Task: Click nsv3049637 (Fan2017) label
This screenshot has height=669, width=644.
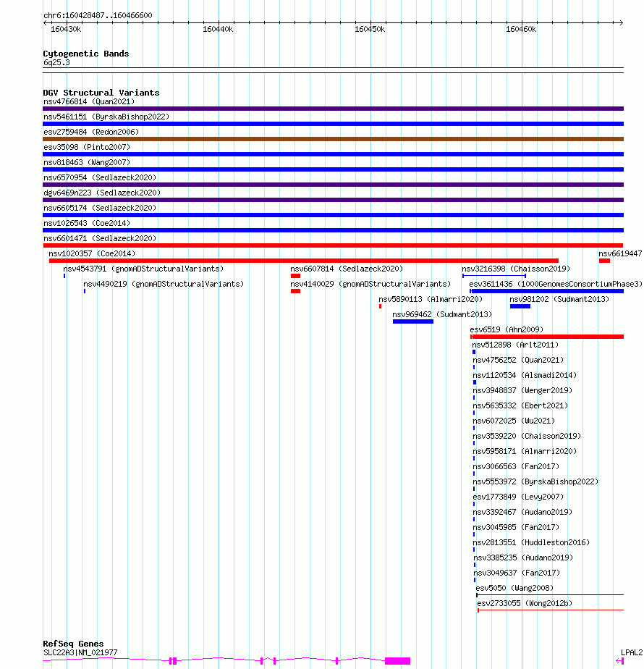Action: click(x=517, y=573)
